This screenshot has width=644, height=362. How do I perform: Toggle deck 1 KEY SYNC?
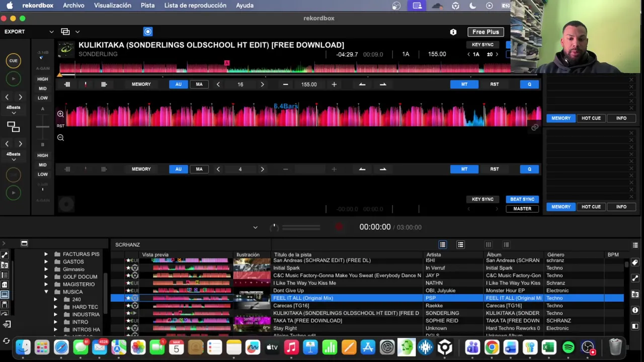coord(482,45)
